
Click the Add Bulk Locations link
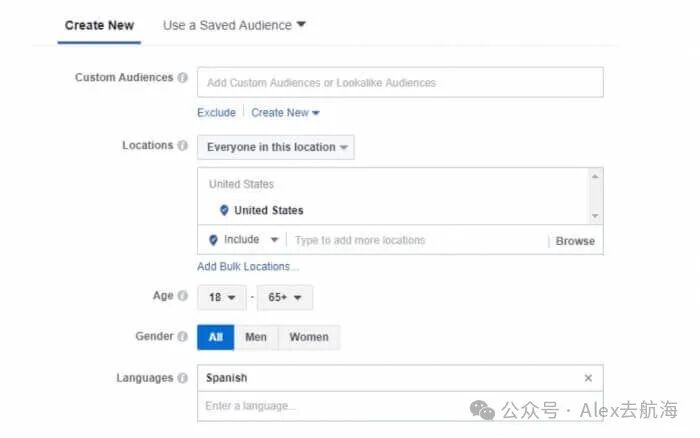coord(248,267)
